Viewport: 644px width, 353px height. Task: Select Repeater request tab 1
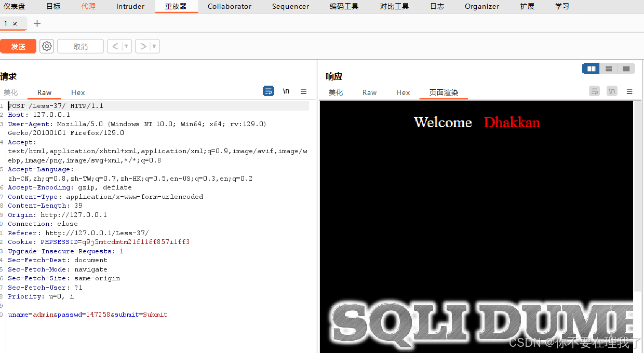tap(6, 23)
